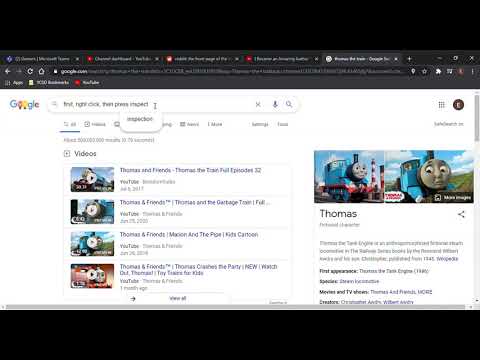Open Thomas the Train Full Episodes 32 link
The height and width of the screenshot is (360, 480).
(x=190, y=170)
